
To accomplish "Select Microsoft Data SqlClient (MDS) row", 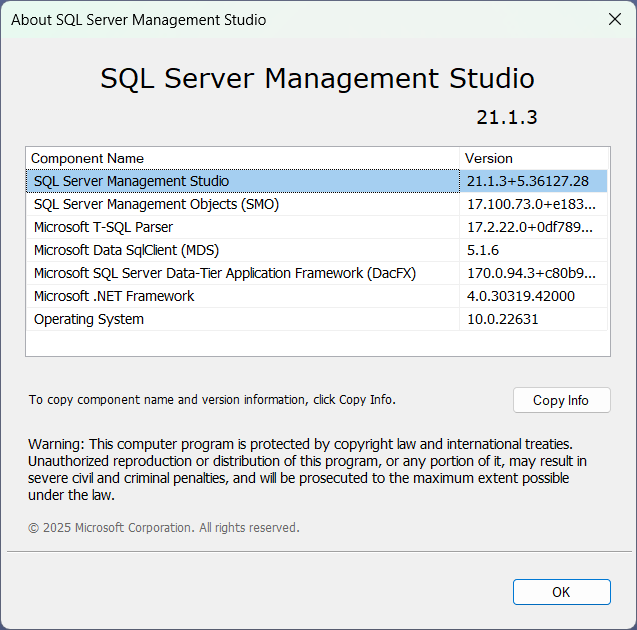I will point(317,250).
